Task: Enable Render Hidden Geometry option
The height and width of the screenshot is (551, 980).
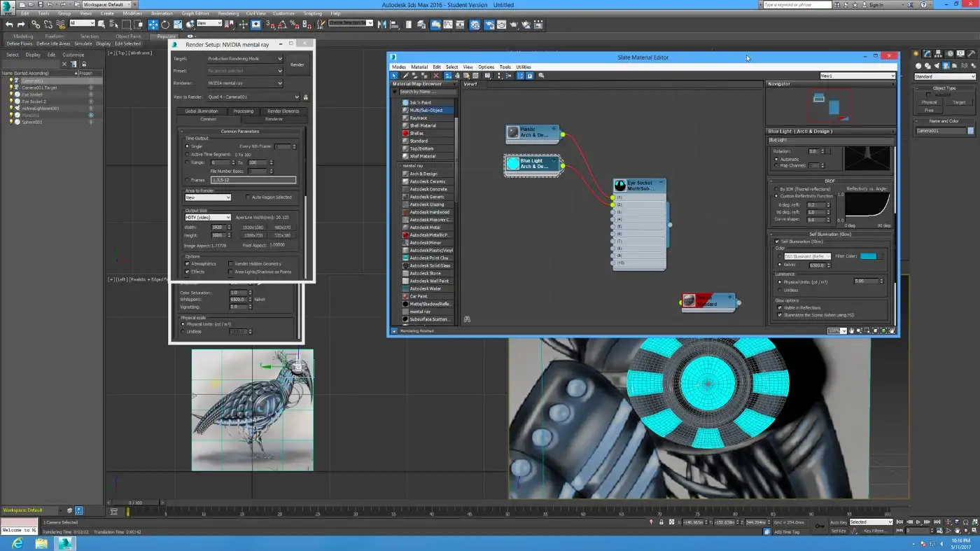Action: coord(230,264)
